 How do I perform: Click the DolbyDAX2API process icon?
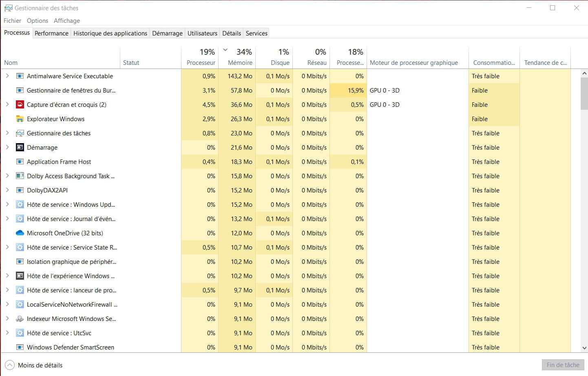20,190
